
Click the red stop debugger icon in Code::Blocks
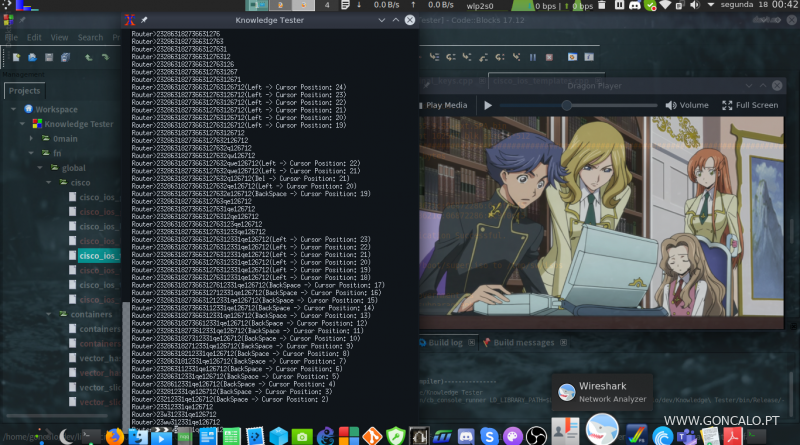(x=549, y=57)
